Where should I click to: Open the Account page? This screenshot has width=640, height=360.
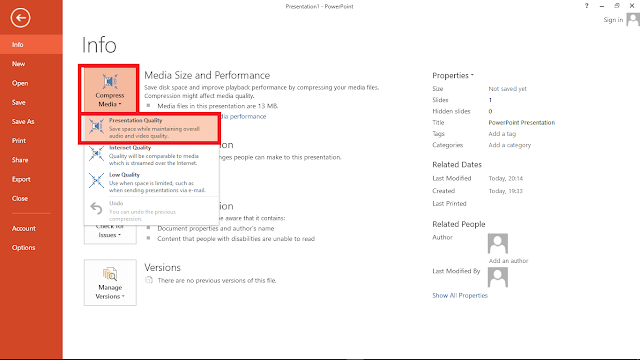click(31, 228)
